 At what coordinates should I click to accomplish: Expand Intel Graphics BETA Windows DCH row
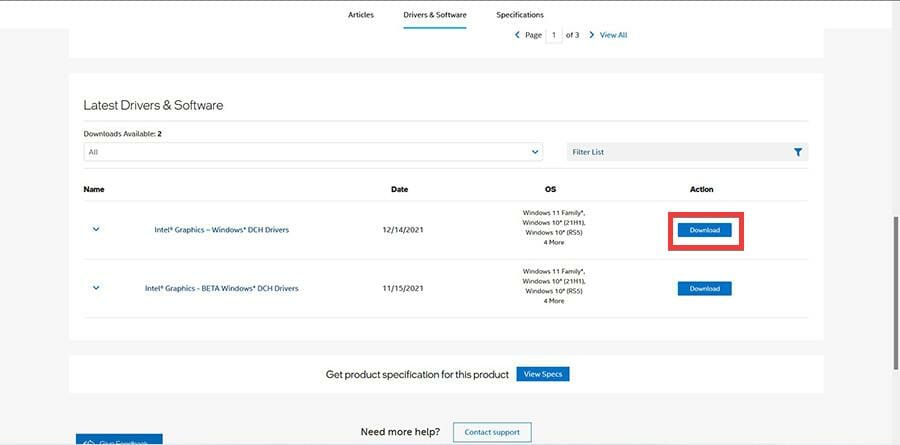96,288
